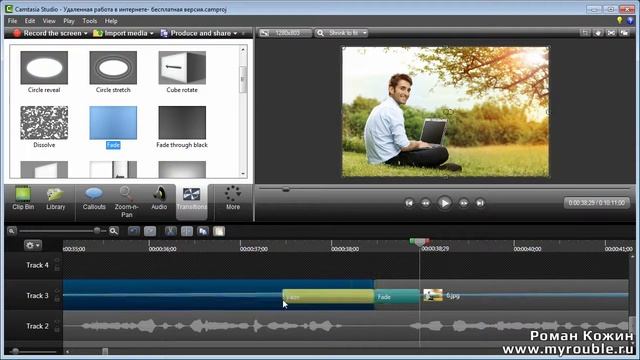Jump to previous clip button
Viewport: 640px width, 360px height.
(409, 203)
